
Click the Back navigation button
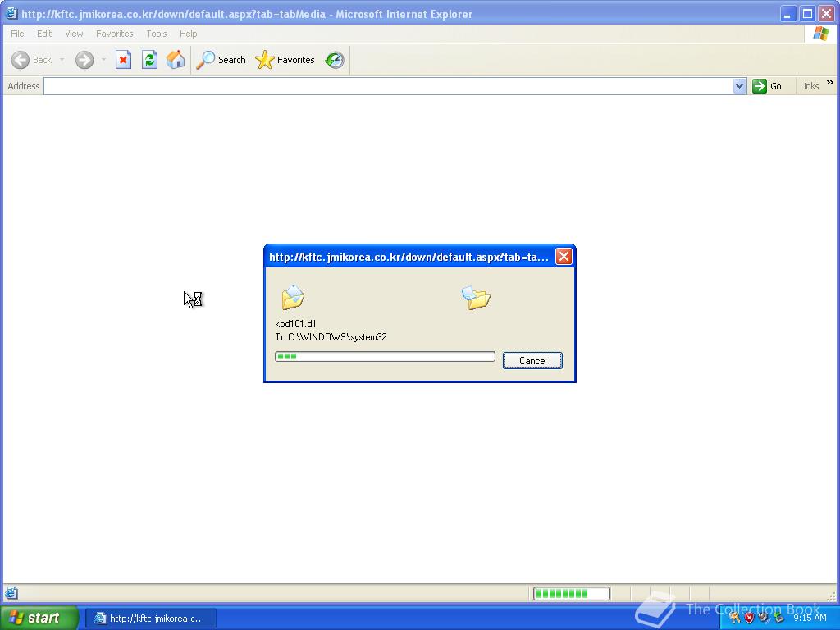point(32,60)
